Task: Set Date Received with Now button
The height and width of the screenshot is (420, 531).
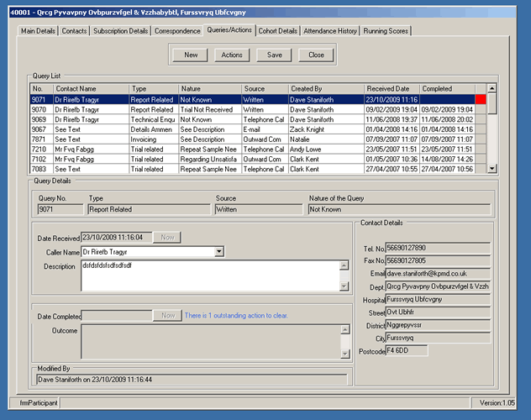Action: (167, 237)
